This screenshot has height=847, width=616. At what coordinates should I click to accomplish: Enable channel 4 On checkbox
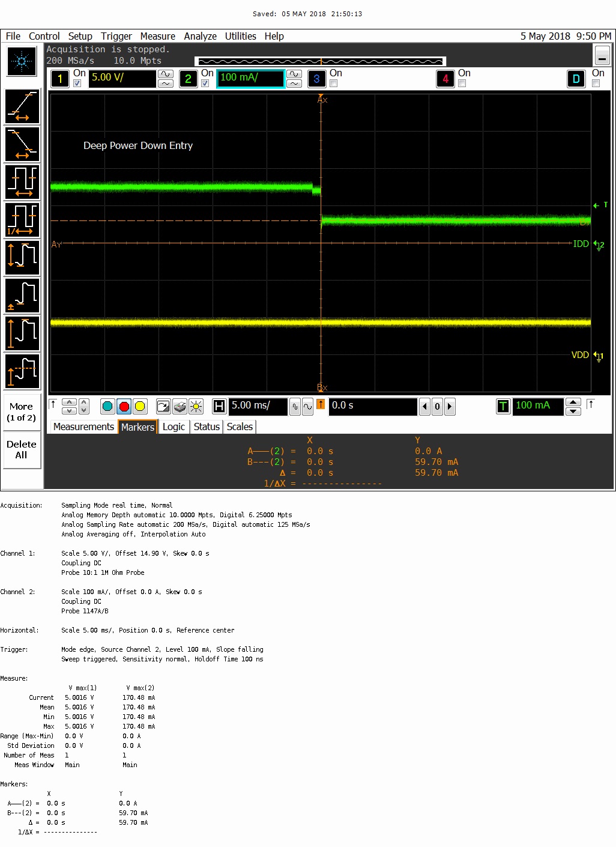point(462,83)
